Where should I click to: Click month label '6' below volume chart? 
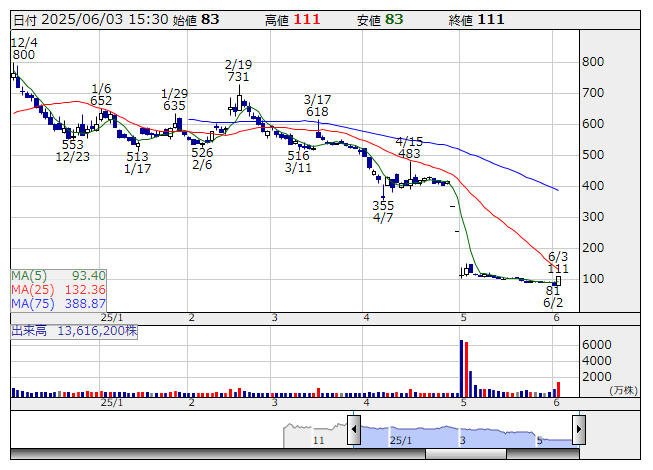pyautogui.click(x=556, y=403)
